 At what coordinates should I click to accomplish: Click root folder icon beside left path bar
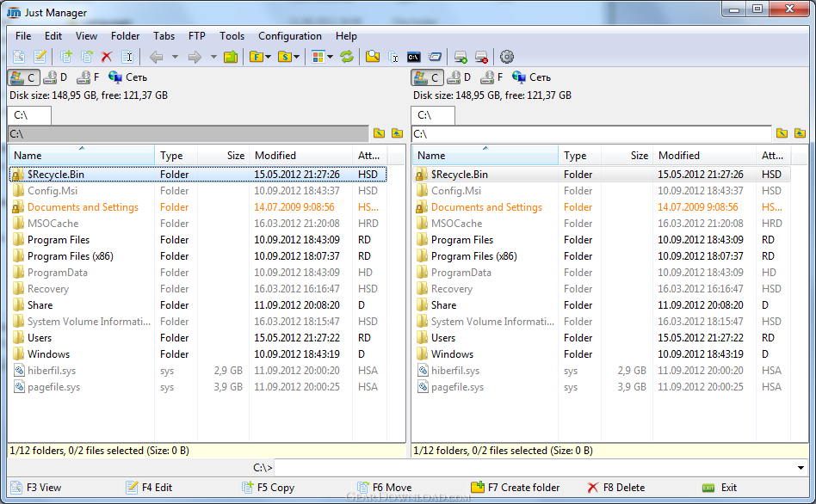click(x=380, y=133)
